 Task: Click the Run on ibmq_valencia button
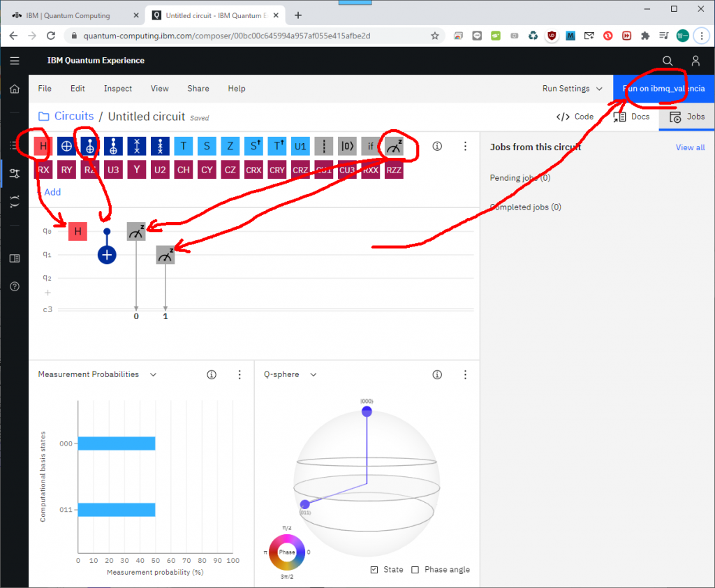tap(663, 89)
